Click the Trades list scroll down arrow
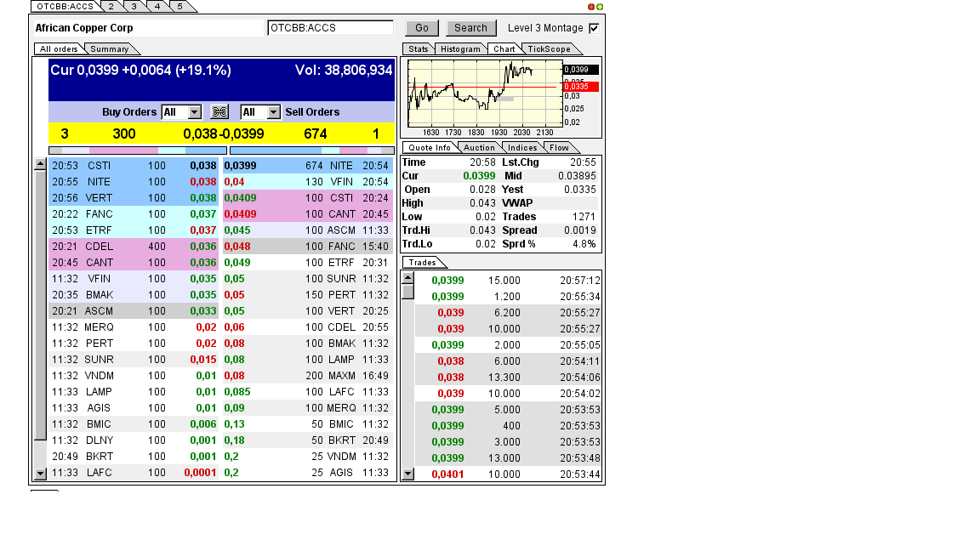 (408, 474)
